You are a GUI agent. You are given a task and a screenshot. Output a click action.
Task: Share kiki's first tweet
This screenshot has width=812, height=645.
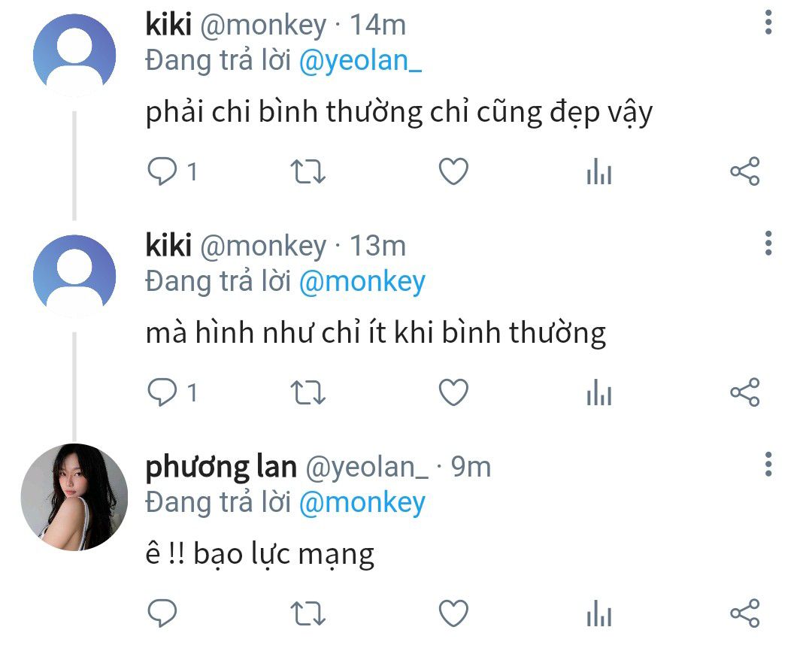(x=744, y=171)
